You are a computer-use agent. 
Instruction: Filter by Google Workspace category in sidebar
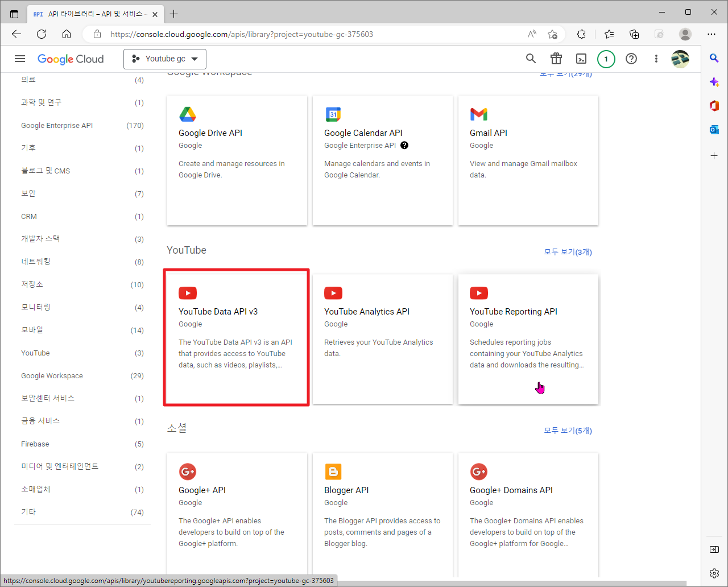coord(82,376)
